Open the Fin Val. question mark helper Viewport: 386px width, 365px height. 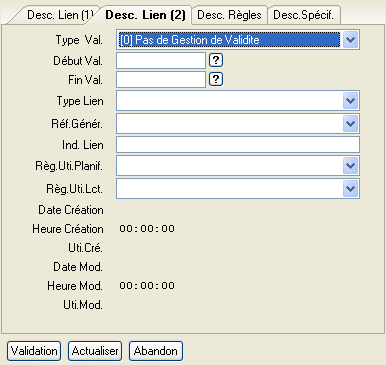point(216,79)
